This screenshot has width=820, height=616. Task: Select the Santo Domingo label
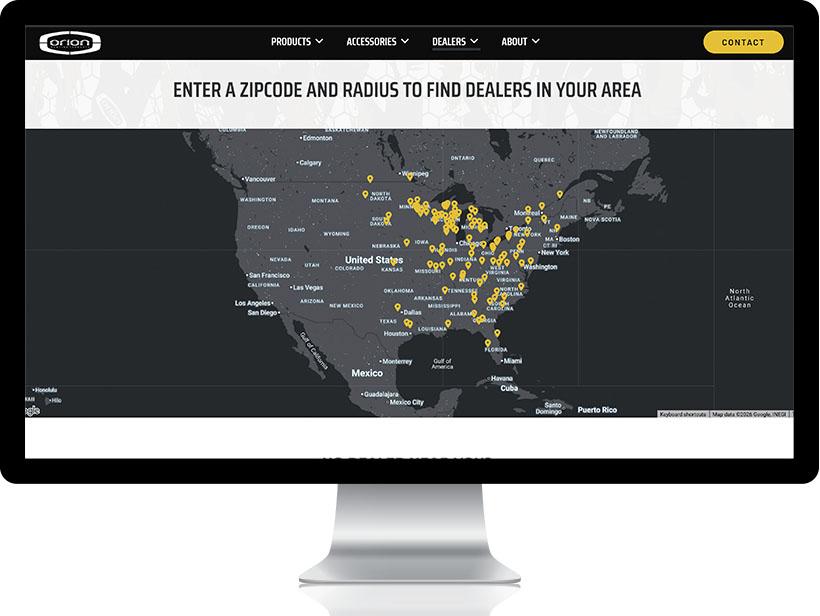click(x=549, y=408)
